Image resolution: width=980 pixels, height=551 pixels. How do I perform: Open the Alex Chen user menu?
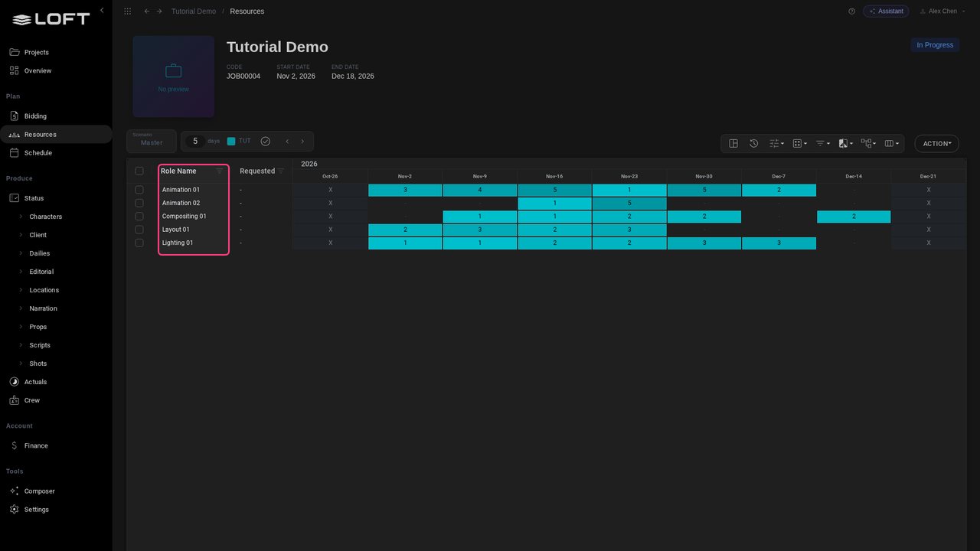point(942,11)
